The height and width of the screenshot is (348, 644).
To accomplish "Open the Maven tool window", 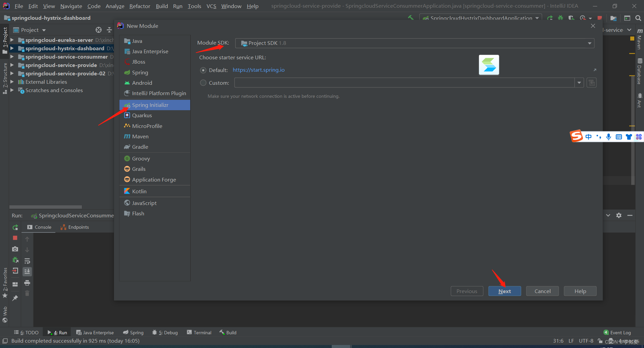I will (x=640, y=39).
